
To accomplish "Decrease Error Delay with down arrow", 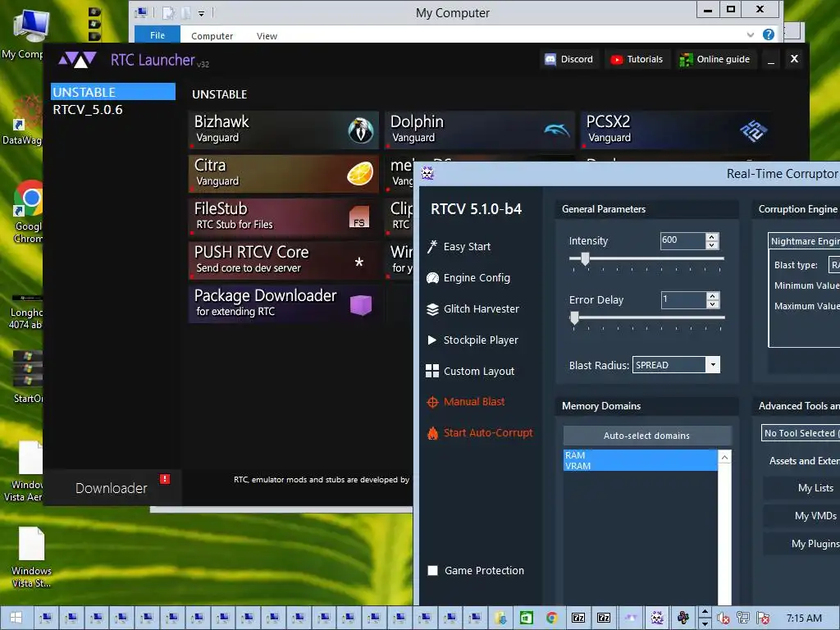I will pyautogui.click(x=712, y=304).
